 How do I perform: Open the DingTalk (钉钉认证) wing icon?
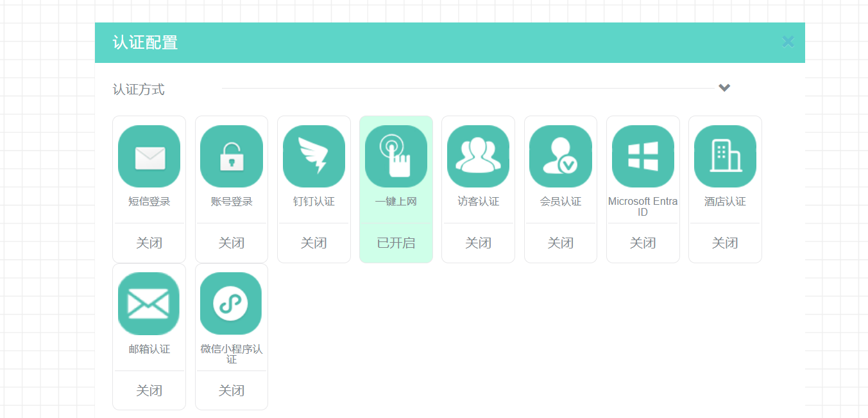pos(314,157)
